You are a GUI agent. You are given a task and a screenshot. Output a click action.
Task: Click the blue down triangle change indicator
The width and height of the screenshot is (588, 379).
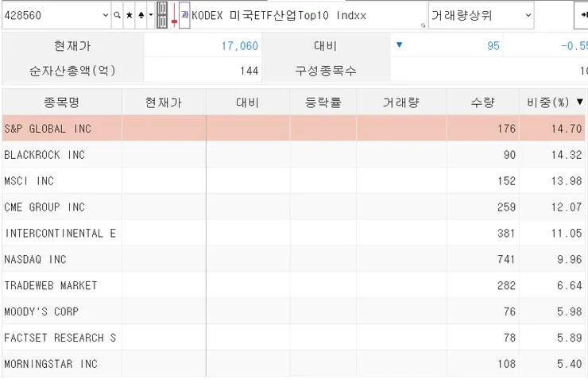tap(399, 45)
